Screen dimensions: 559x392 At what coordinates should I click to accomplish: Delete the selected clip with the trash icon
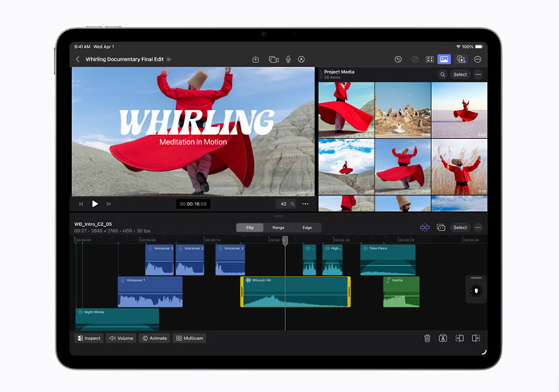pos(427,339)
